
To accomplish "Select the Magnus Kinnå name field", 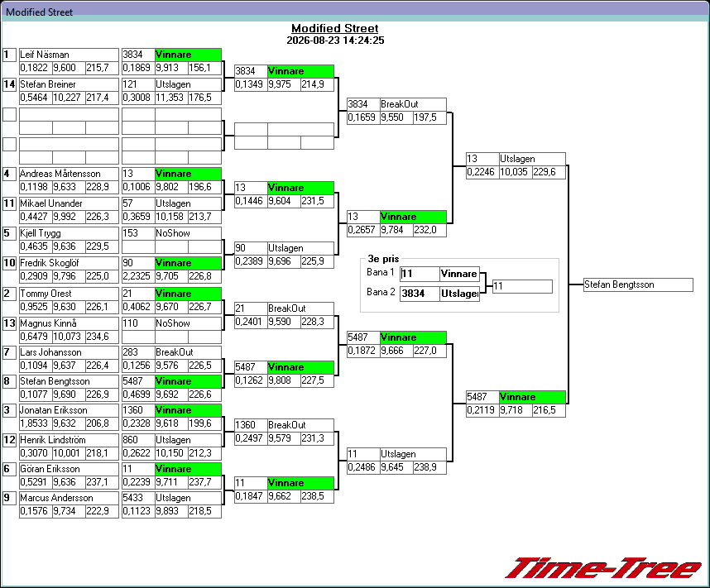I will 69,323.
